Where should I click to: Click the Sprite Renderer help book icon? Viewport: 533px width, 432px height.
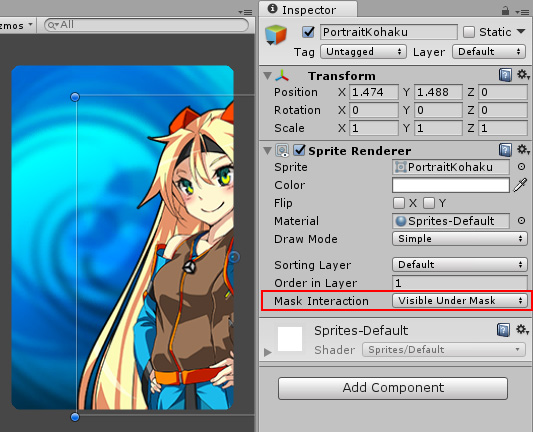coord(505,150)
